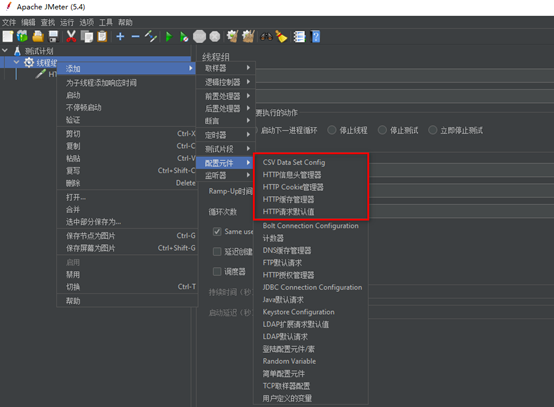The height and width of the screenshot is (407, 554).
Task: Click the Reset search broom icon
Action: (x=281, y=36)
